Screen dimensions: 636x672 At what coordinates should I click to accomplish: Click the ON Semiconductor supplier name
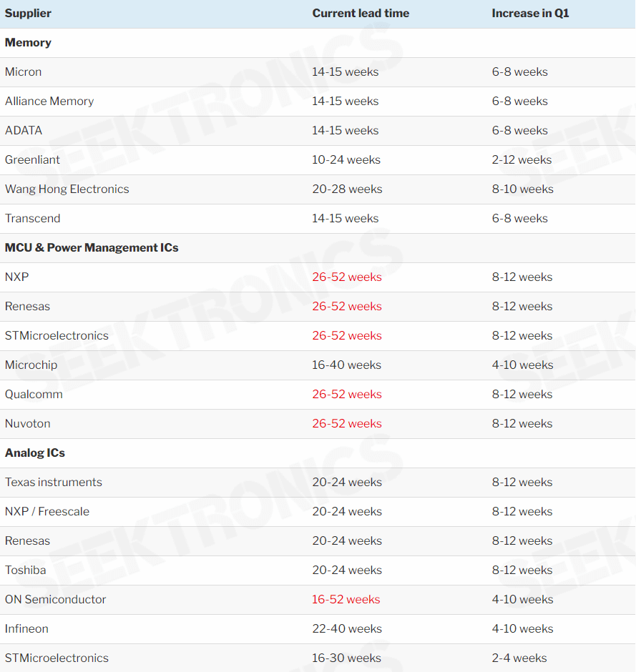(x=55, y=600)
